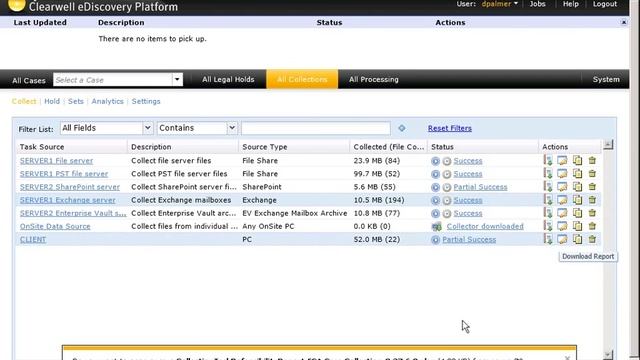640x360 pixels.
Task: Click the 10.5 MB (194) collected cell
Action: [379, 200]
